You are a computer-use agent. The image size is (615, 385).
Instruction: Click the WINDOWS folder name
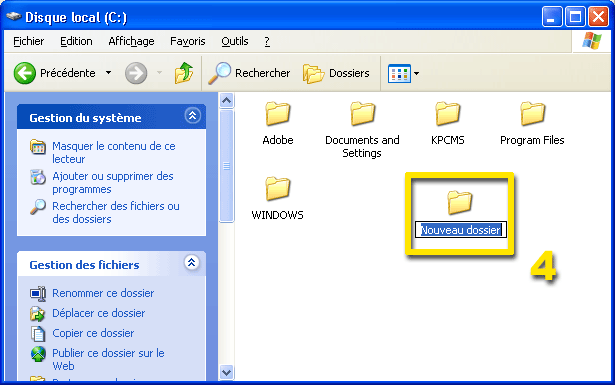click(x=277, y=215)
